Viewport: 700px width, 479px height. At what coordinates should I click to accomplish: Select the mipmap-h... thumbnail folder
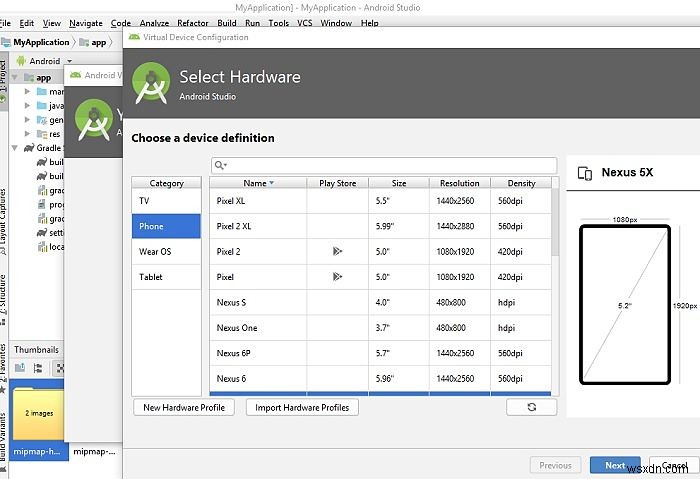(x=39, y=419)
